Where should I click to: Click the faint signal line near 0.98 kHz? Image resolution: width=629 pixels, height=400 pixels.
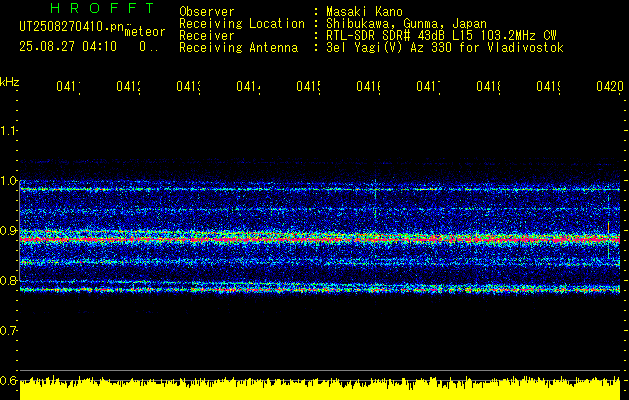[320, 189]
